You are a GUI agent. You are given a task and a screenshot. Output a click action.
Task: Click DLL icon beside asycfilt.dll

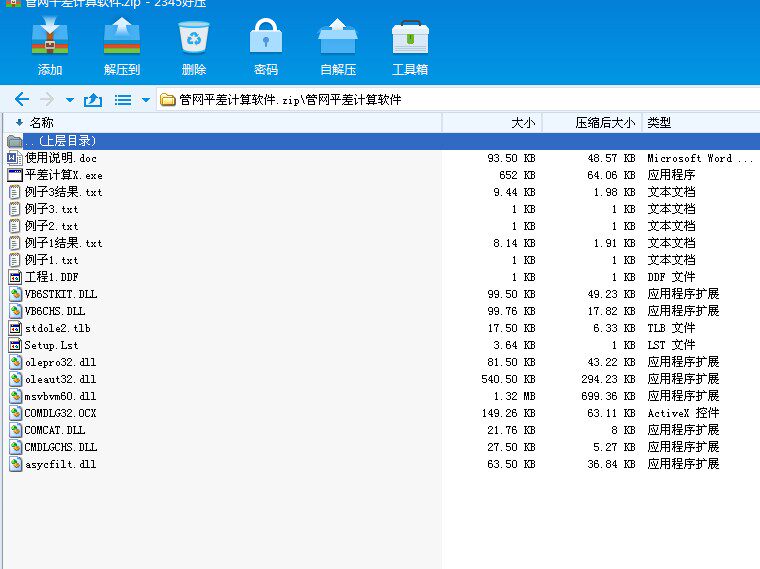(x=16, y=464)
